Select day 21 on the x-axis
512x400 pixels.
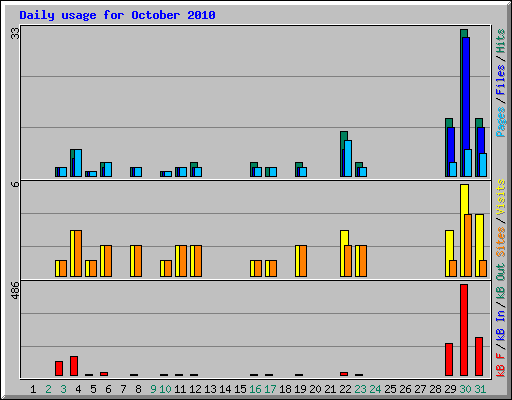pos(330,389)
